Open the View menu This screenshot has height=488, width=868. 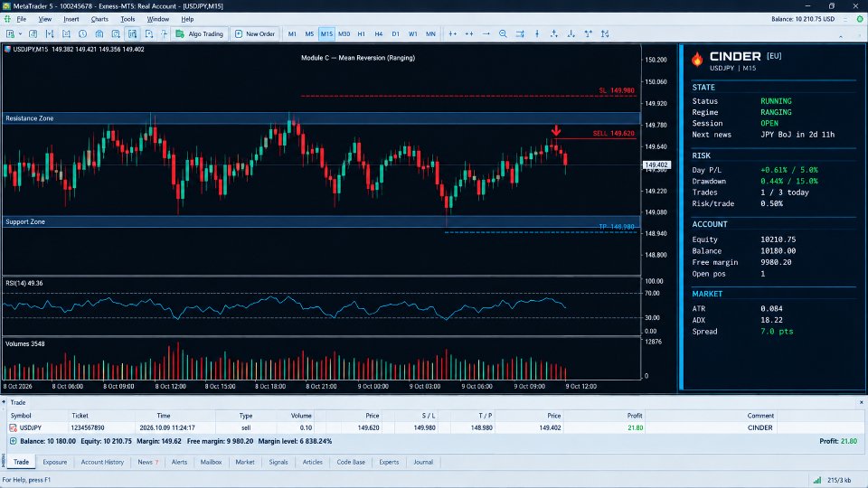[45, 19]
